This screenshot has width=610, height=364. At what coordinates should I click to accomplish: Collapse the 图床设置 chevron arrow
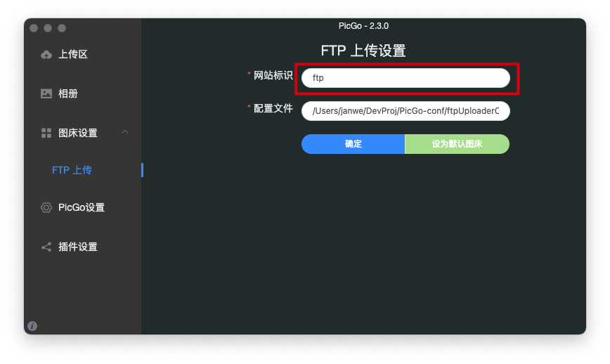(125, 132)
